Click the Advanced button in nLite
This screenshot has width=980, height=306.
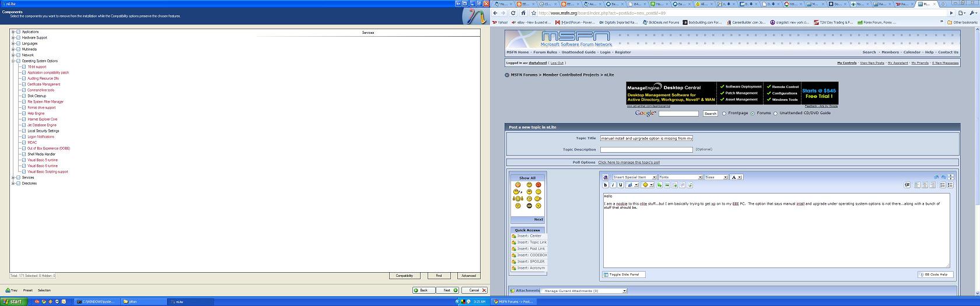(468, 276)
